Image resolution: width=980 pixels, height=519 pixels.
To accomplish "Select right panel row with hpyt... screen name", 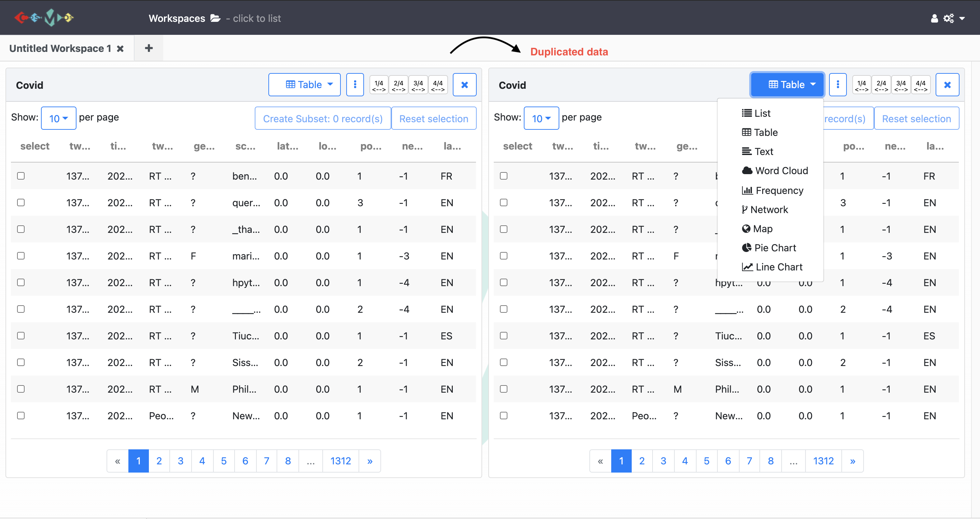I will 504,282.
